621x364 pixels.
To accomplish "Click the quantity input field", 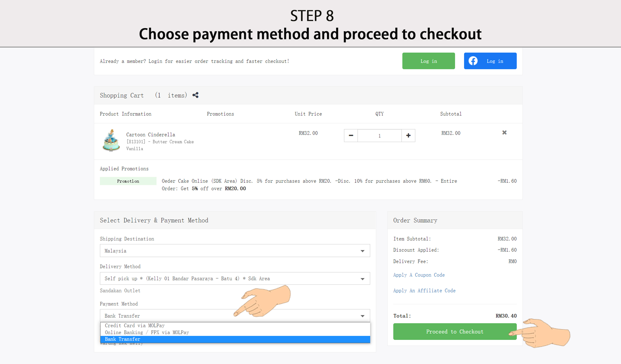I will 379,136.
